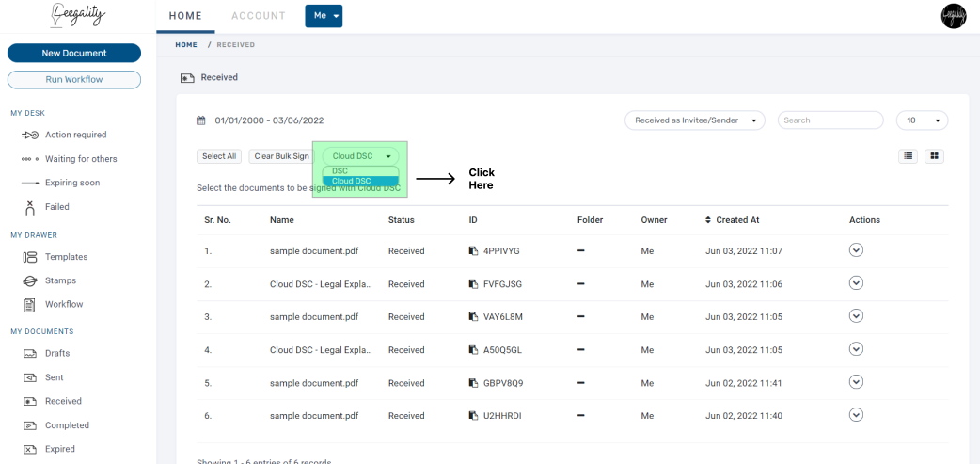Click the ID column header
This screenshot has width=980, height=464.
[473, 220]
